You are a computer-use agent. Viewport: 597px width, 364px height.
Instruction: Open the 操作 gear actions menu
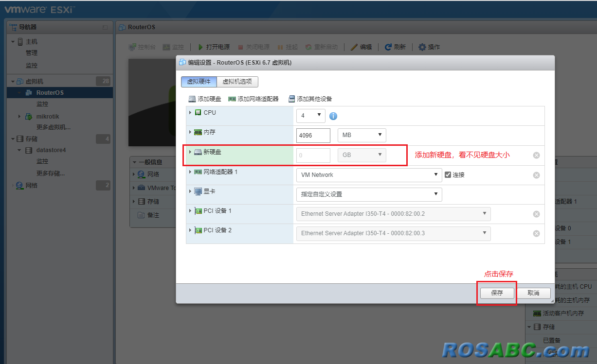pos(429,47)
